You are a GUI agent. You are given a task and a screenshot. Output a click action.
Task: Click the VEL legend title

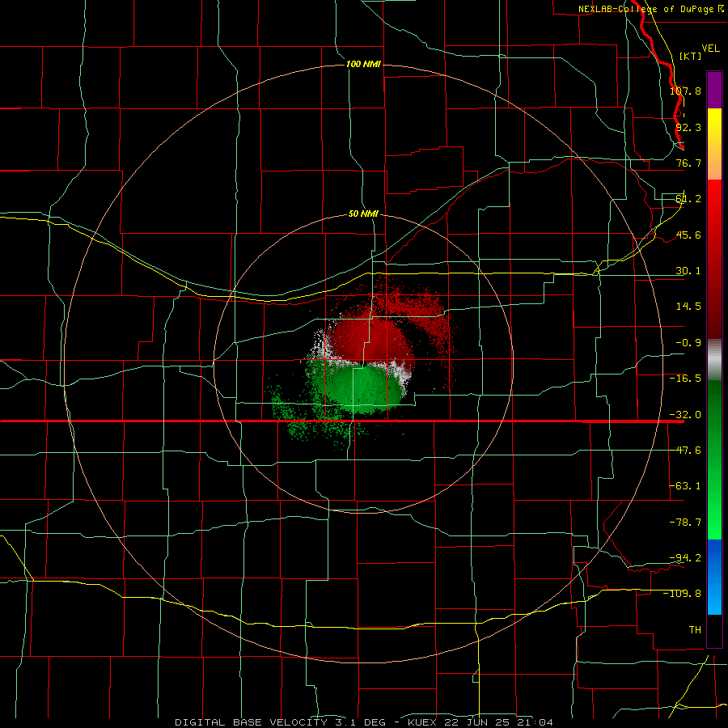pyautogui.click(x=710, y=49)
